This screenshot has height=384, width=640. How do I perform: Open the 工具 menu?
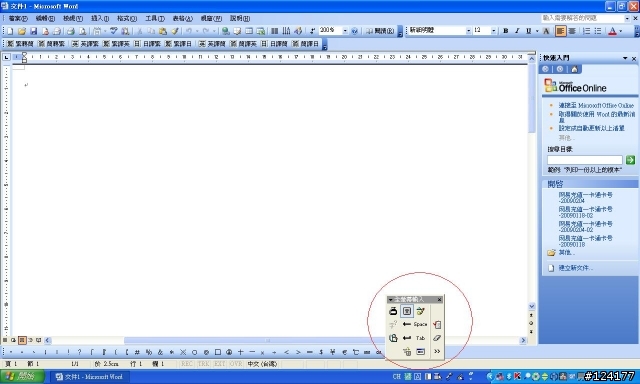click(155, 18)
